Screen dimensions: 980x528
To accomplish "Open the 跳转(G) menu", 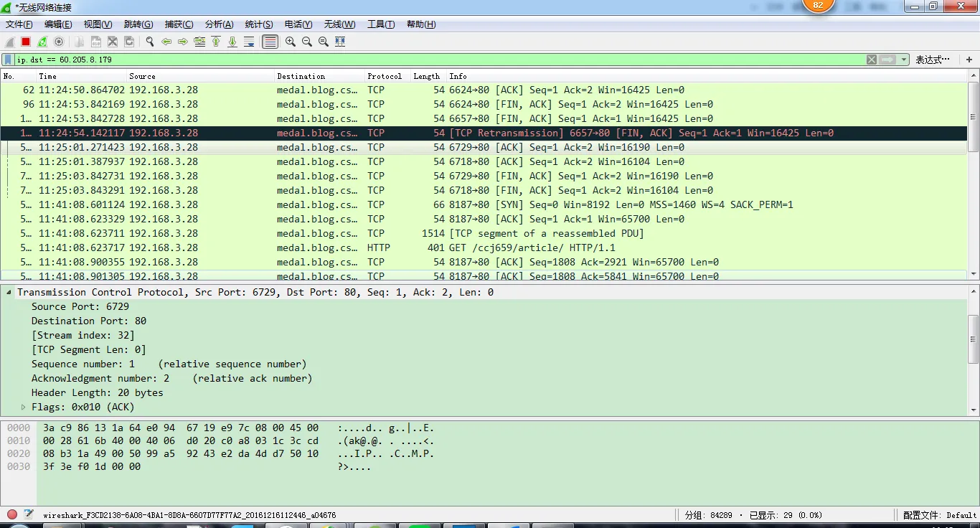I will coord(138,24).
